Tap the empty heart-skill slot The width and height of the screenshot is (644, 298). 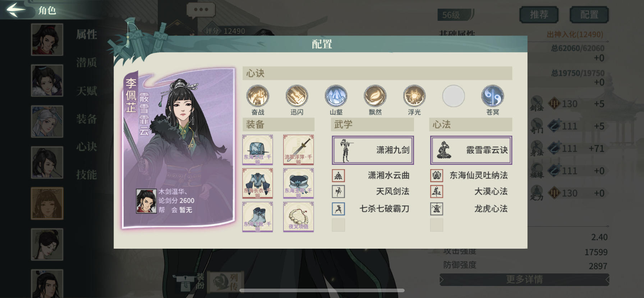click(x=454, y=96)
